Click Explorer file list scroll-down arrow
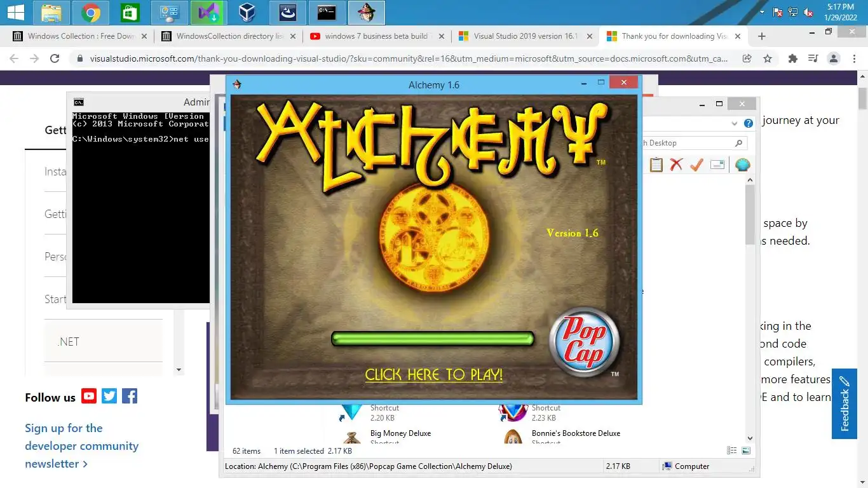Viewport: 868px width, 488px height. pos(750,438)
